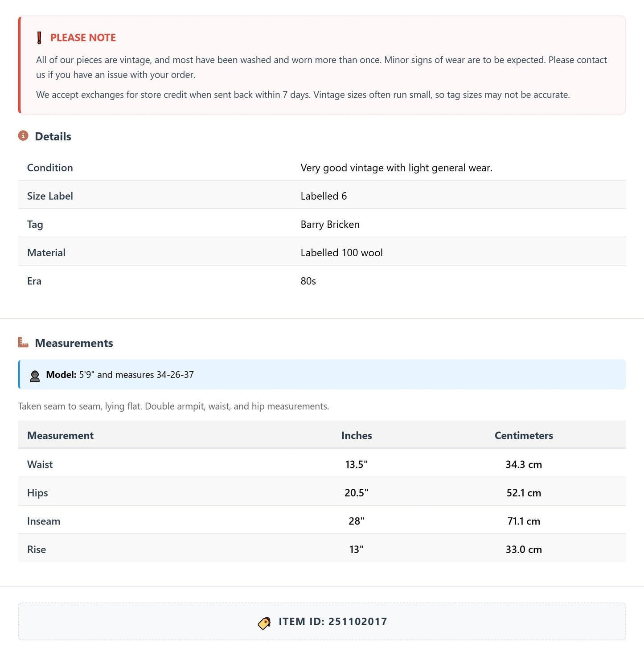Click the Hips 52.1 cm cell

[524, 493]
